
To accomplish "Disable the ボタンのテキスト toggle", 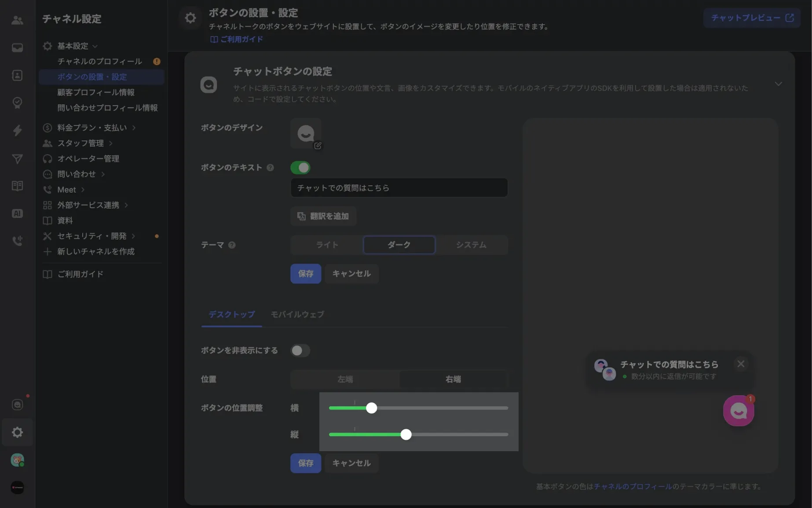I will click(x=300, y=167).
